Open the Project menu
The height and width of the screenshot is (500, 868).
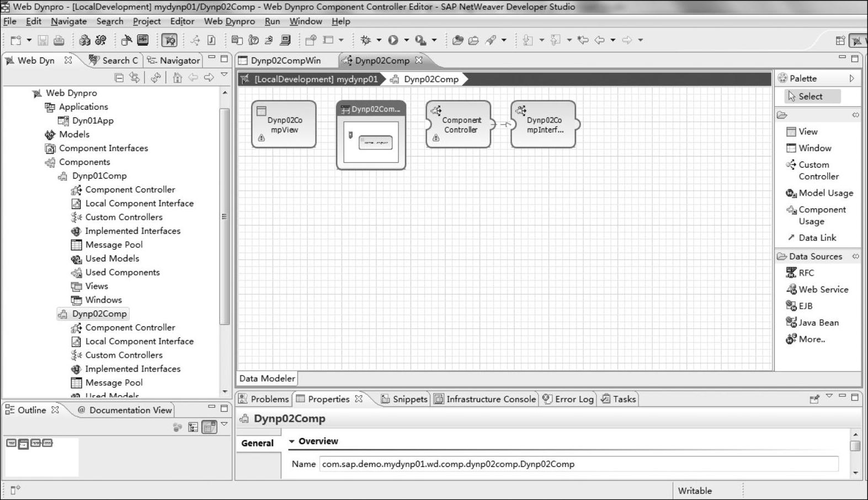coord(147,21)
